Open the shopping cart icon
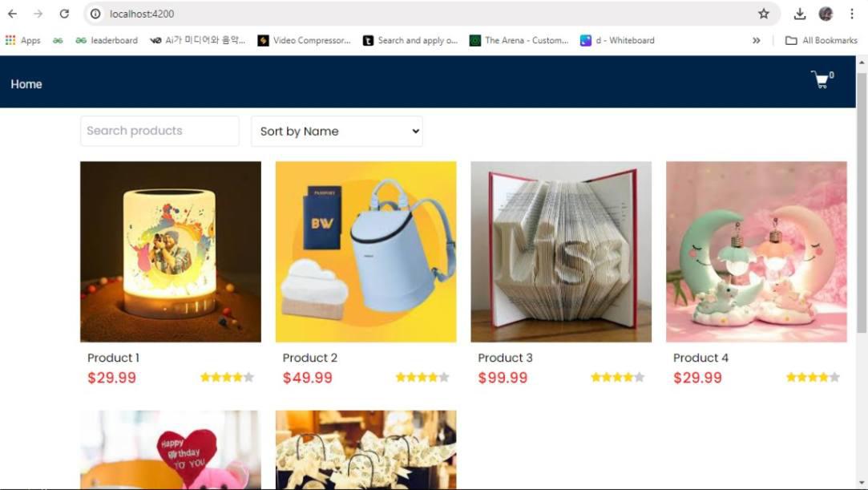The image size is (868, 490). click(822, 79)
